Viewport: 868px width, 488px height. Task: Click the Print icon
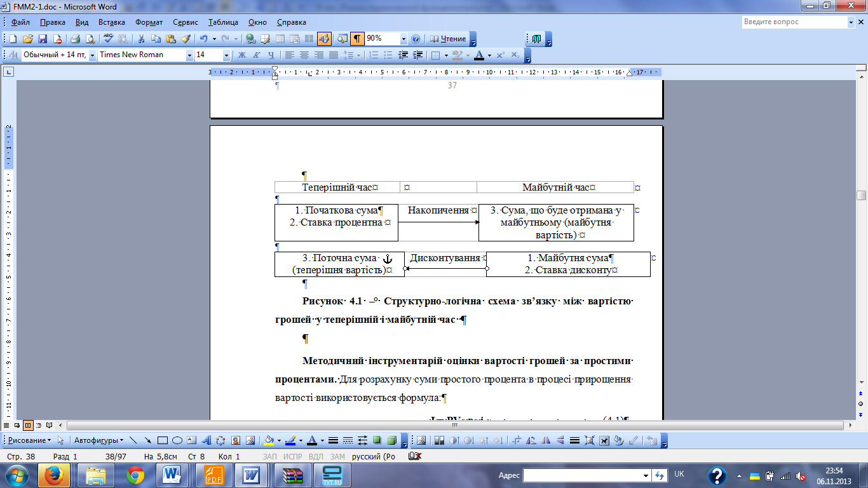[75, 39]
